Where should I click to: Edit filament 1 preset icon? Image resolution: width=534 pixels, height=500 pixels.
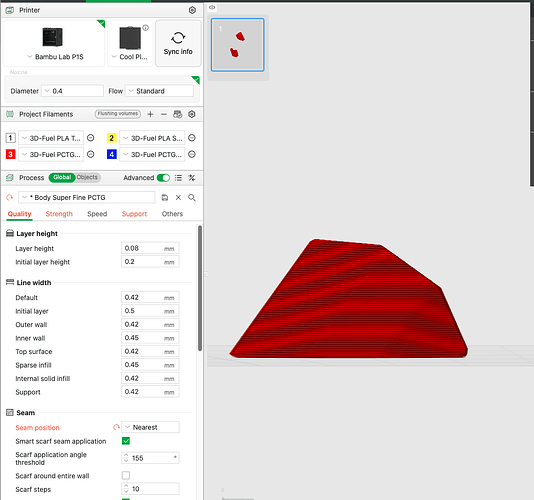tap(91, 138)
